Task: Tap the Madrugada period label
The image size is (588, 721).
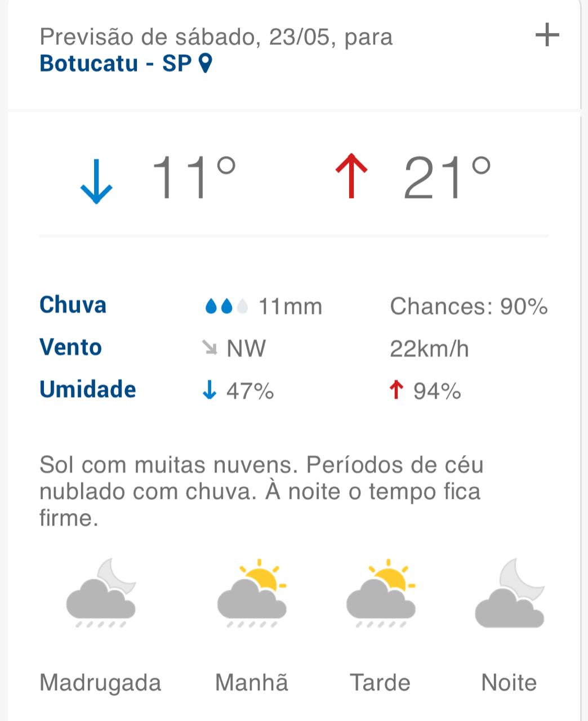Action: (100, 683)
